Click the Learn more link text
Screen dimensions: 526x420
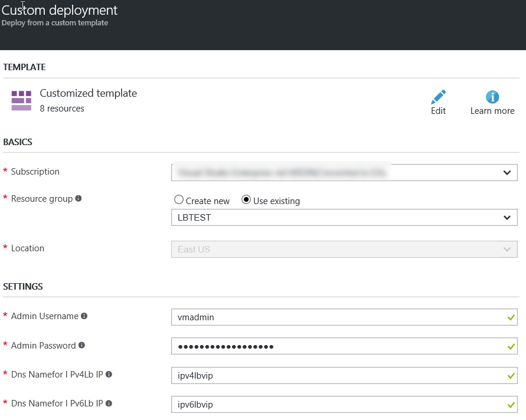coord(492,111)
